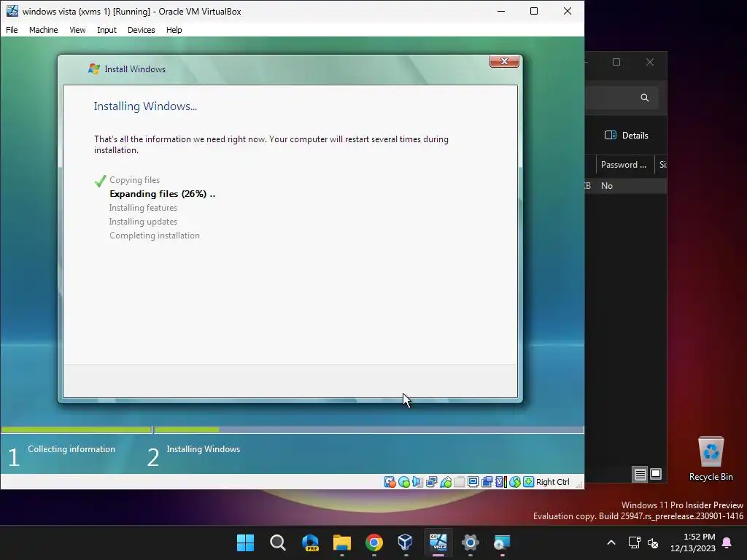Toggle the Details pane in the background window
The width and height of the screenshot is (747, 560).
click(627, 135)
